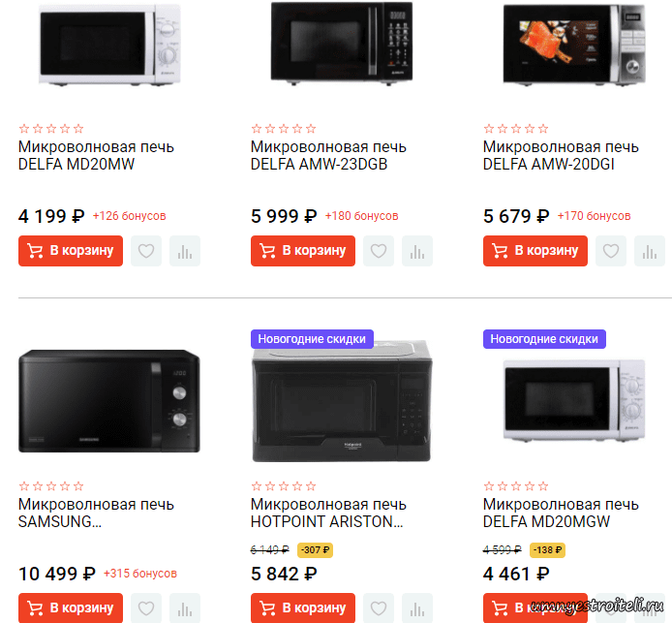This screenshot has width=672, height=623.
Task: Favorite the DELFA AMW-20DGI microwave
Action: [611, 251]
